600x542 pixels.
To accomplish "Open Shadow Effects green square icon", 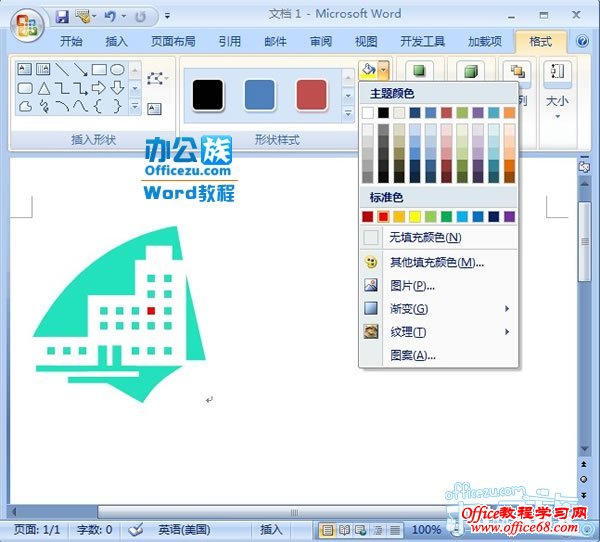I will click(x=419, y=71).
